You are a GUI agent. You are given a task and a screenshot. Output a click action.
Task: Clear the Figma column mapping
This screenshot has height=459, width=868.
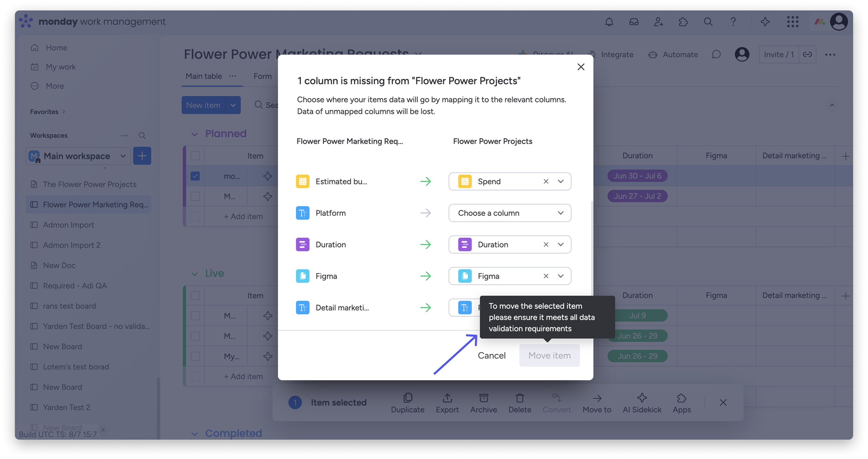pyautogui.click(x=546, y=276)
